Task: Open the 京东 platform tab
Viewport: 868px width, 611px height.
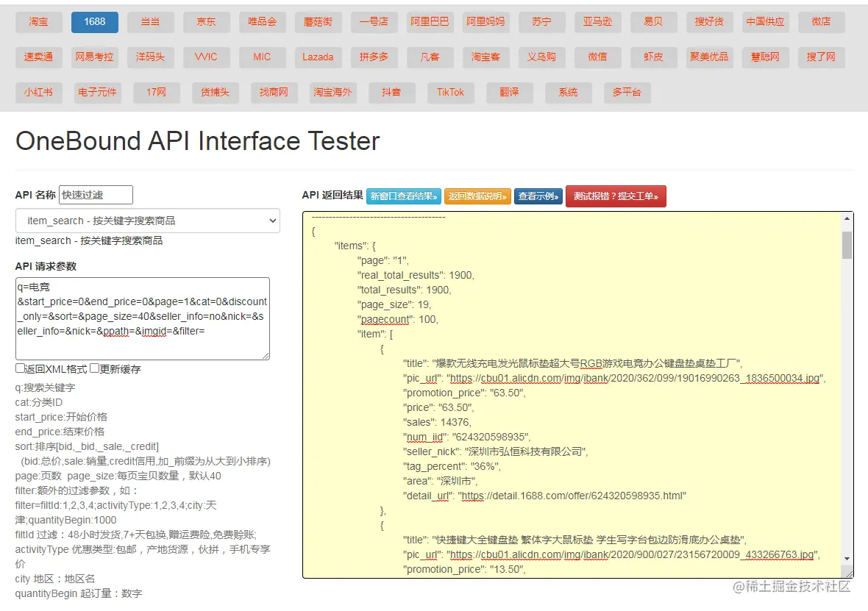Action: click(207, 21)
